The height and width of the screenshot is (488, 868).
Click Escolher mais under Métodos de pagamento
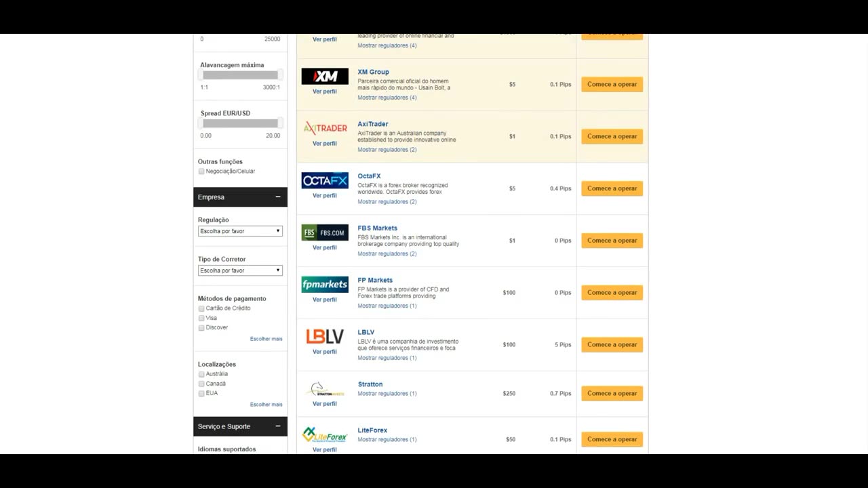(x=266, y=339)
